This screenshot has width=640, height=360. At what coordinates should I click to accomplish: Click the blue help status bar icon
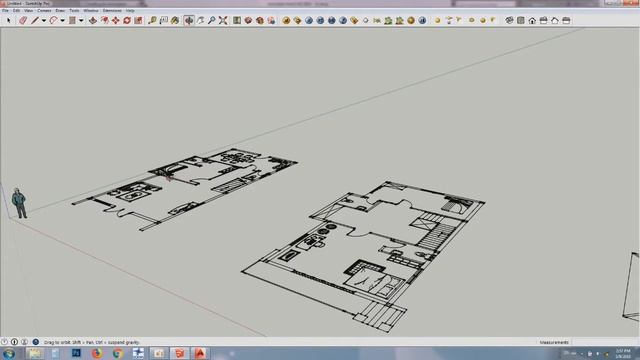[36, 342]
